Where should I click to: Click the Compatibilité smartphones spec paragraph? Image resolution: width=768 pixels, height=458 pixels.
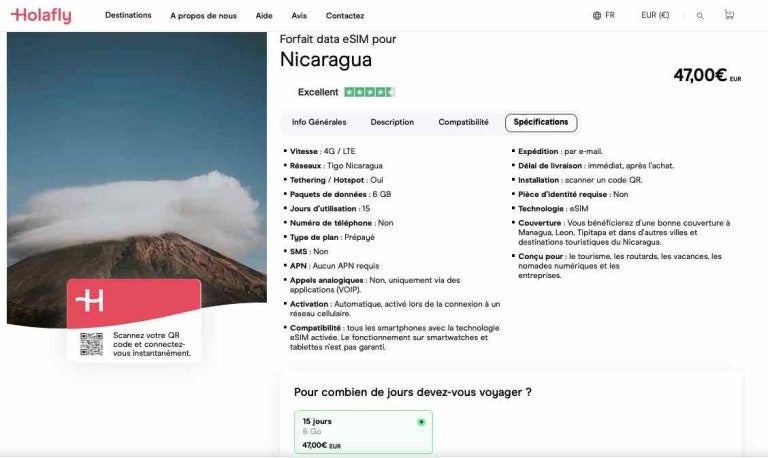[x=394, y=337]
